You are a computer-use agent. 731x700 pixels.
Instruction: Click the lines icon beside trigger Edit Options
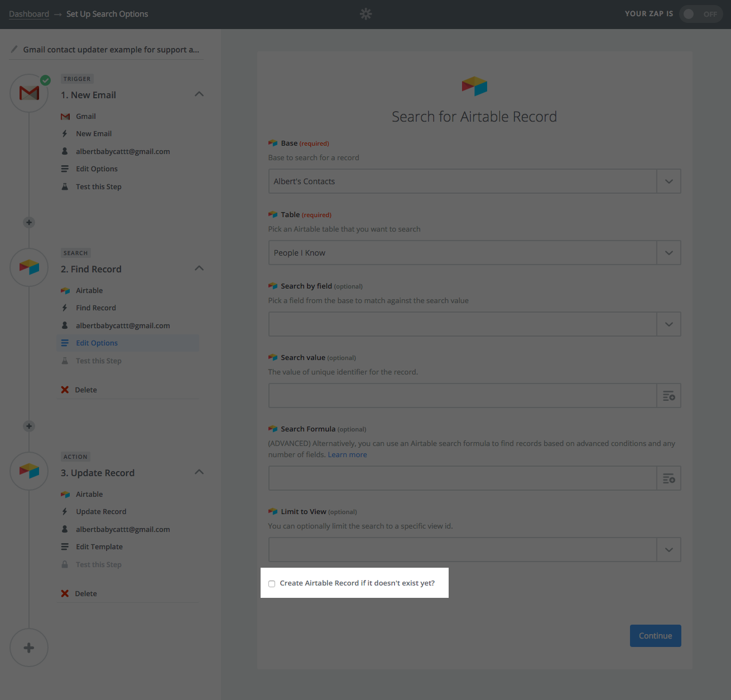pyautogui.click(x=65, y=169)
